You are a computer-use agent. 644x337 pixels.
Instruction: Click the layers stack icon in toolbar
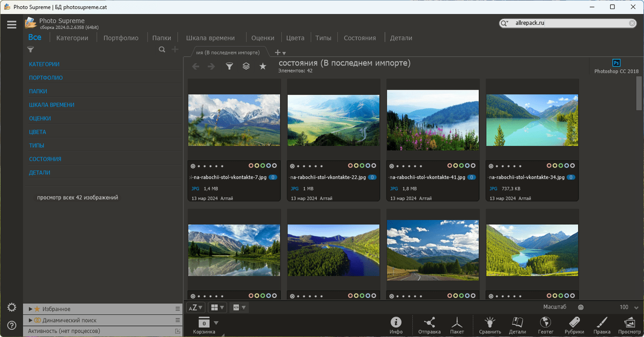(246, 66)
